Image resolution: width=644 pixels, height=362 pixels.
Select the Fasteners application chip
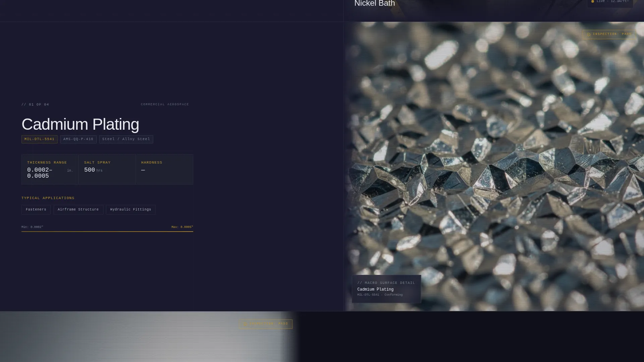point(36,209)
